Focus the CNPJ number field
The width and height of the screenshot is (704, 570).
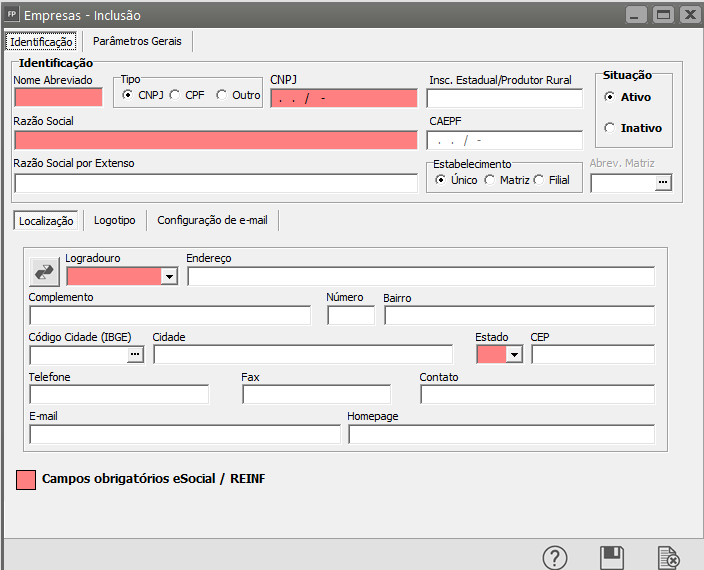click(x=343, y=98)
